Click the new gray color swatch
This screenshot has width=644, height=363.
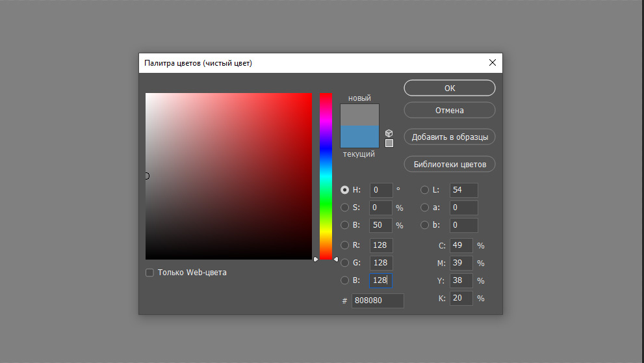click(359, 114)
